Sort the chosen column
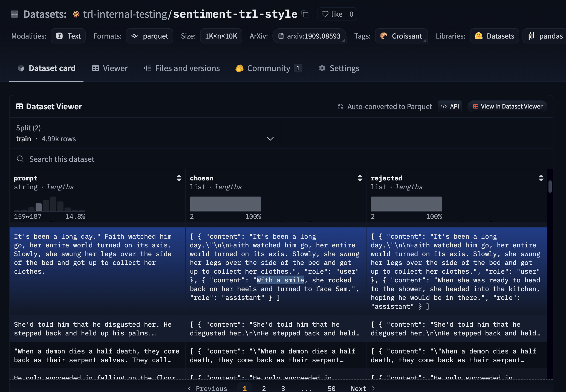Image resolution: width=566 pixels, height=392 pixels. (360, 178)
